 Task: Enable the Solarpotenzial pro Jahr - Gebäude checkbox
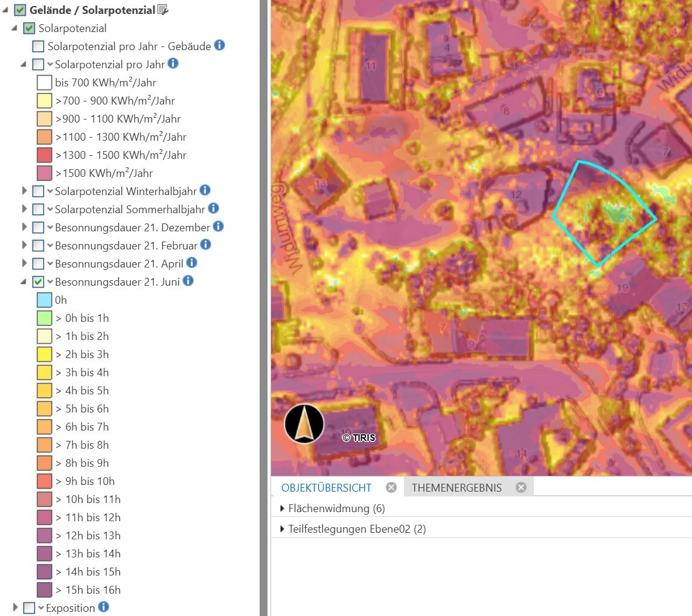pos(39,47)
